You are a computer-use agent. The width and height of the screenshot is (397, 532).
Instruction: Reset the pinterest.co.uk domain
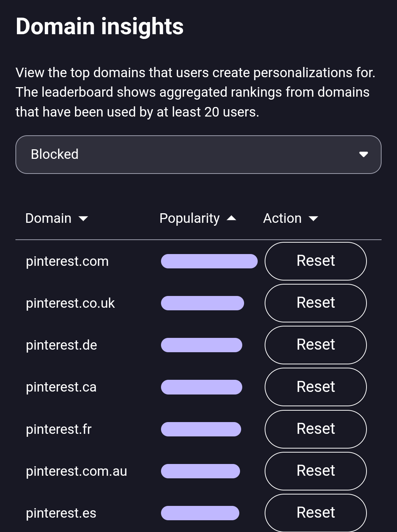click(x=315, y=303)
